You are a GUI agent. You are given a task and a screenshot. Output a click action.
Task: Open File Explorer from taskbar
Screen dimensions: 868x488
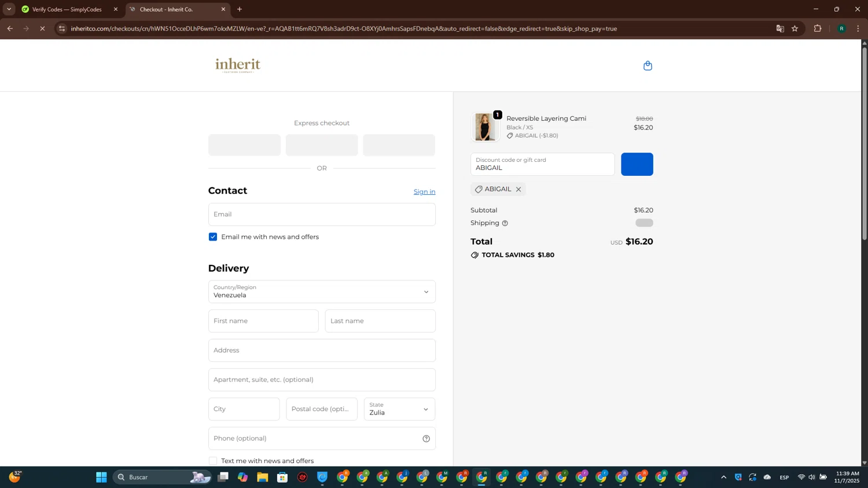[x=263, y=477]
